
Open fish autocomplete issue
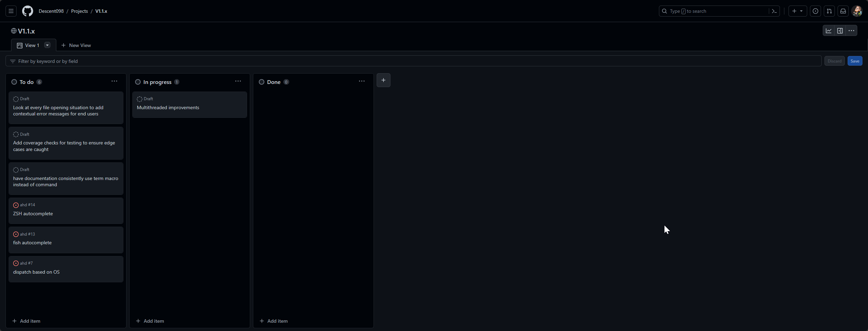[x=32, y=243]
